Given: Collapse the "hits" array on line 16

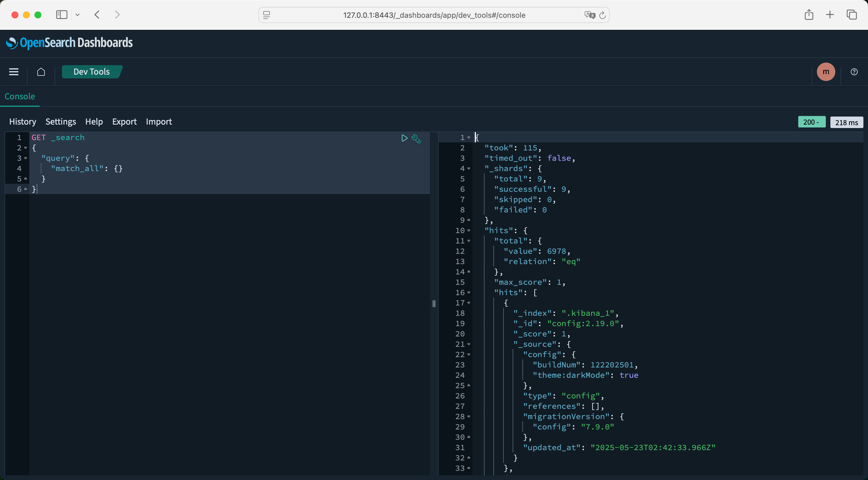Looking at the screenshot, I should [x=469, y=293].
